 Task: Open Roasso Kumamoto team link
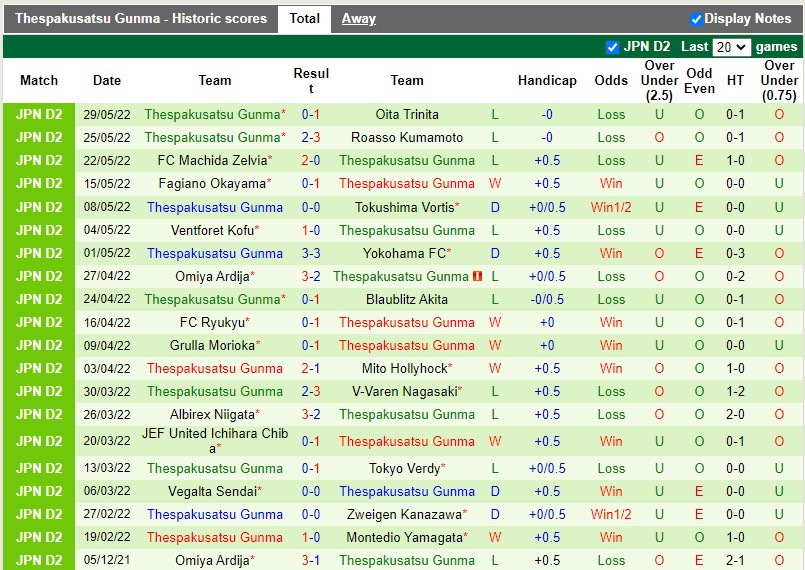[x=407, y=138]
